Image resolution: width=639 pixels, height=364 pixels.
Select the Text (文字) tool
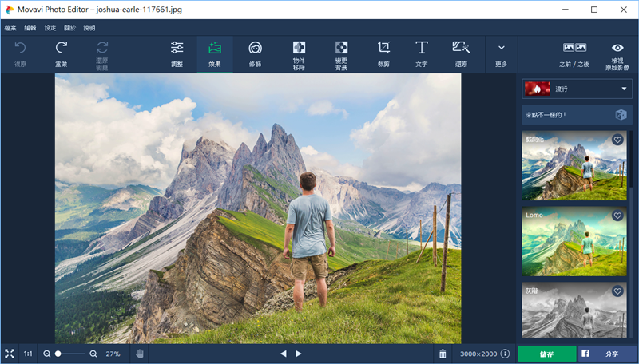[422, 54]
